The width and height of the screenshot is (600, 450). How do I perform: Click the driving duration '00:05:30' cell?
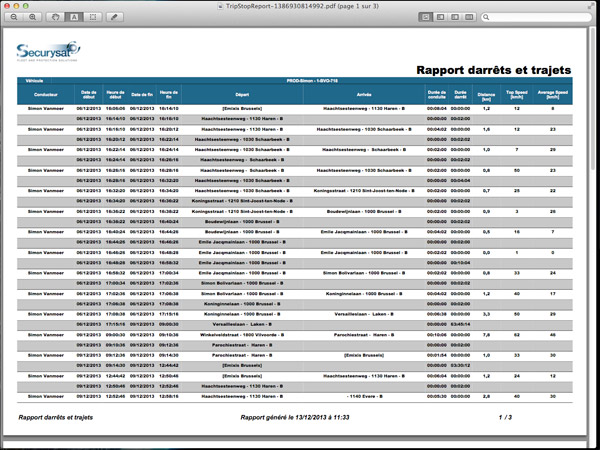tap(437, 396)
